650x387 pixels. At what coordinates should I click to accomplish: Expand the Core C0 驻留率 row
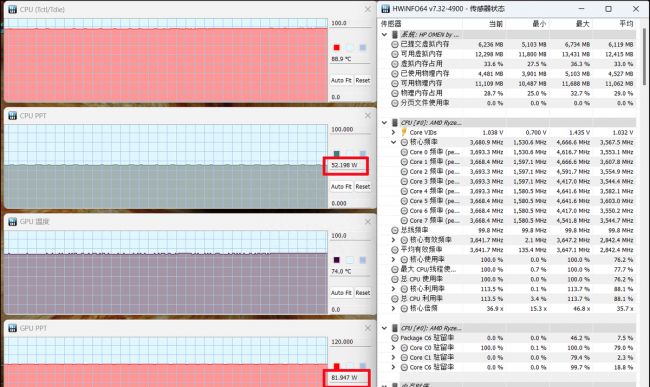pos(393,348)
